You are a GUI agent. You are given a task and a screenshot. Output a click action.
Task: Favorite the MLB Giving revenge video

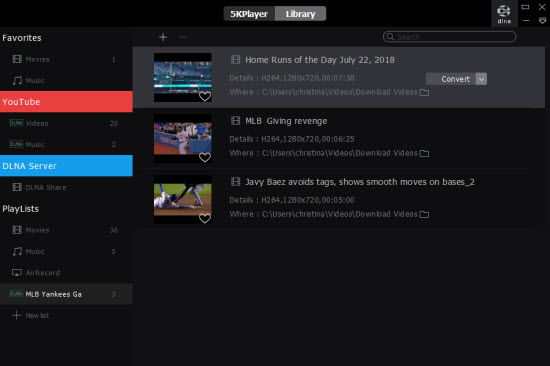205,157
